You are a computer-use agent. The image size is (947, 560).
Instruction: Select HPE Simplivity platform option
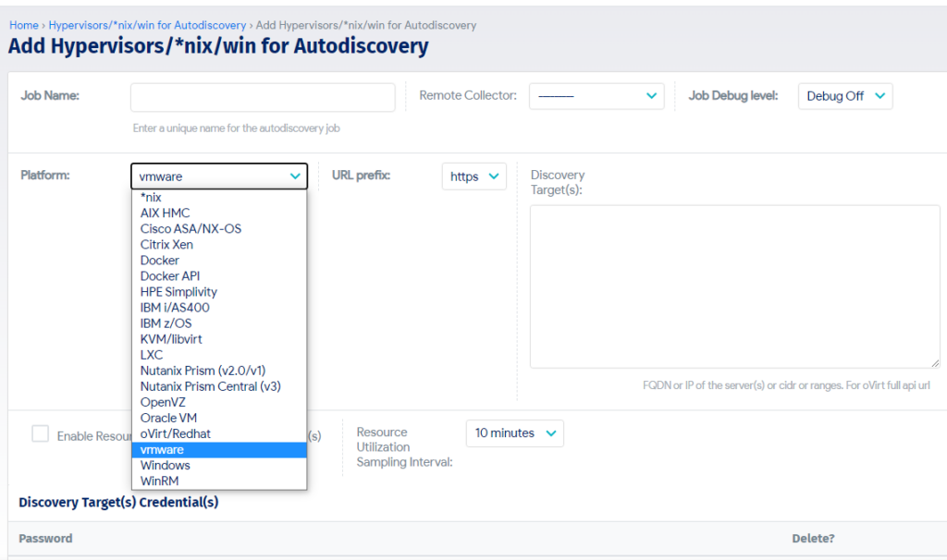(x=219, y=291)
